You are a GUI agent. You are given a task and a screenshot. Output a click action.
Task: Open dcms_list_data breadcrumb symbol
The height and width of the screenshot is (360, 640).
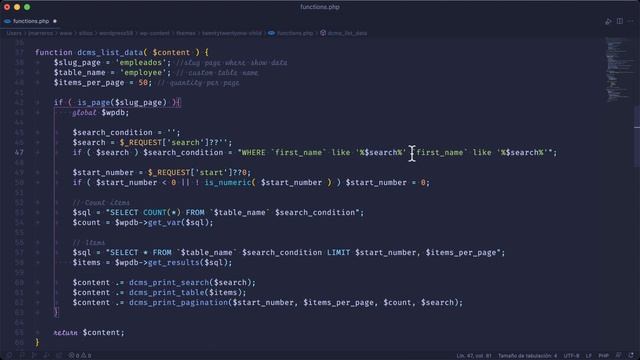(347, 33)
